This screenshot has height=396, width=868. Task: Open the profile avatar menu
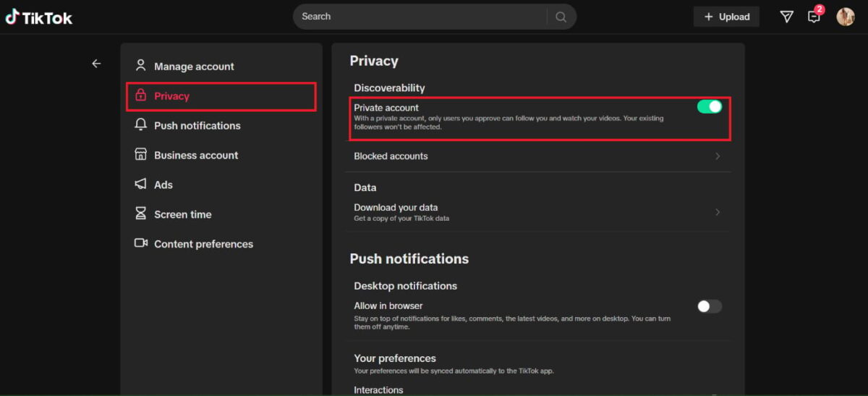pos(846,17)
